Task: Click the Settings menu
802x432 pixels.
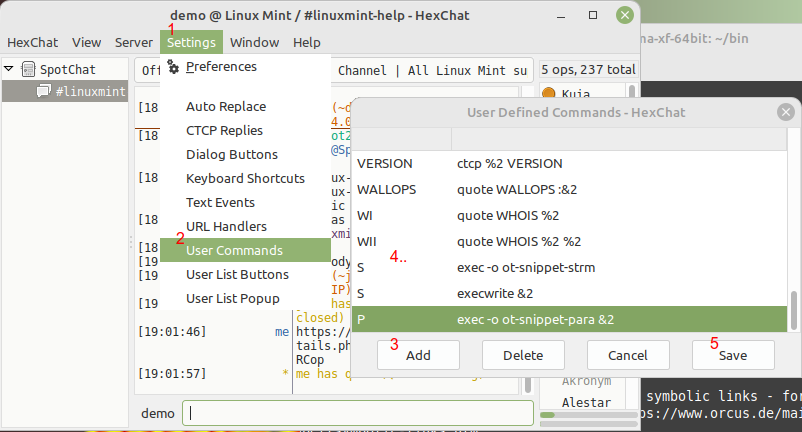Action: [x=191, y=42]
